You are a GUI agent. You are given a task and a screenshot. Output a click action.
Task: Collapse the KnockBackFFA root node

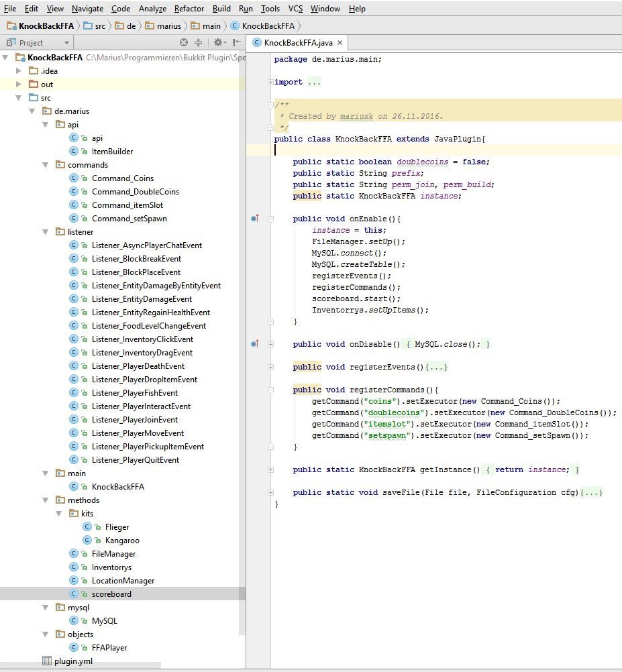point(5,58)
